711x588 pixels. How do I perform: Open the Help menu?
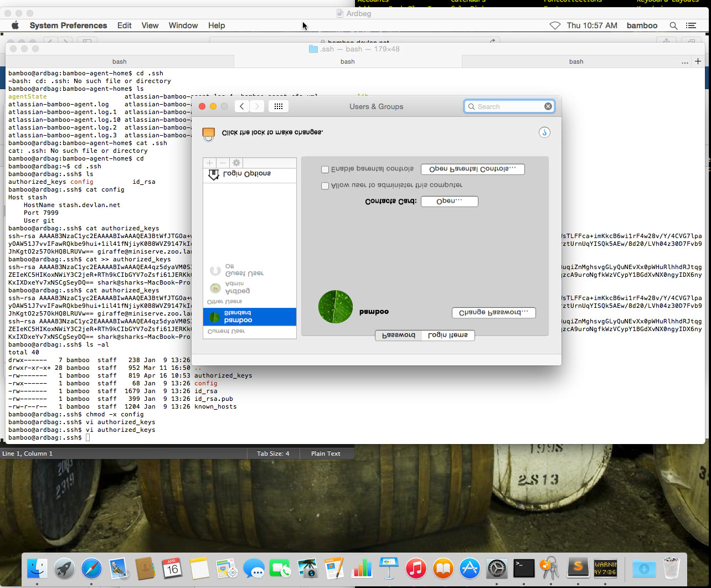click(217, 25)
